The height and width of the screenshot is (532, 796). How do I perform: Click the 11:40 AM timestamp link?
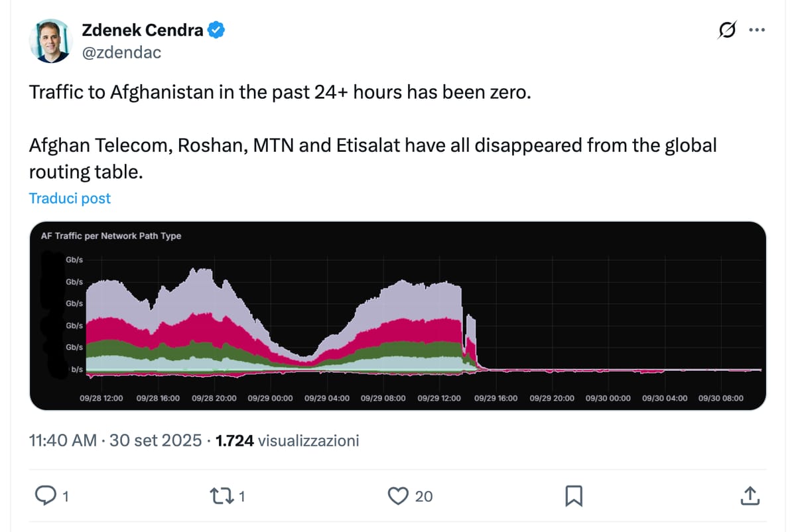[63, 440]
